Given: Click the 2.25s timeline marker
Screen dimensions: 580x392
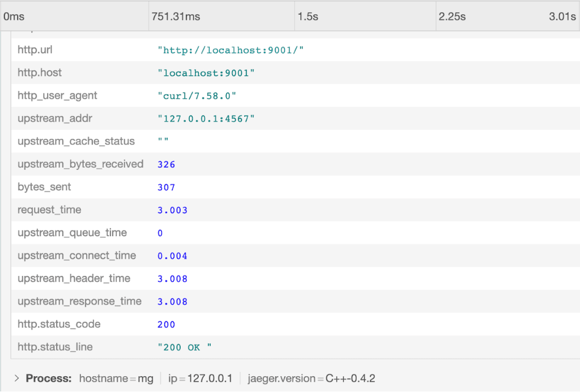Looking at the screenshot, I should pos(451,16).
